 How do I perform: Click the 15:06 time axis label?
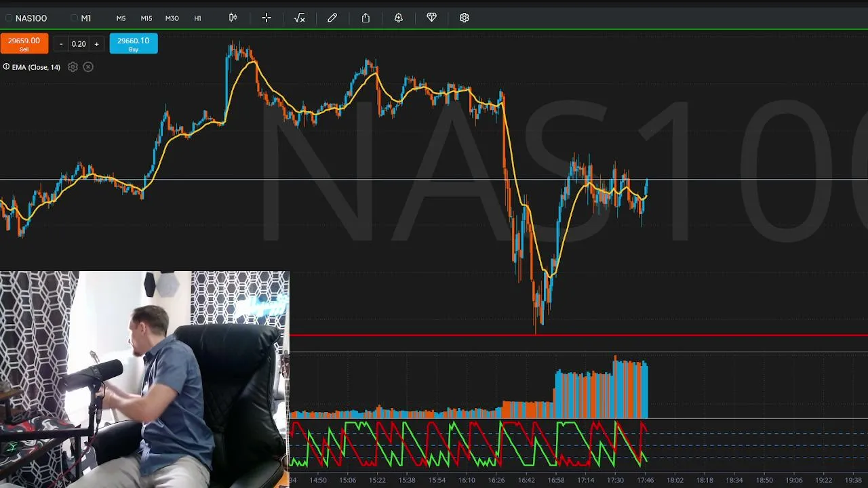point(347,481)
